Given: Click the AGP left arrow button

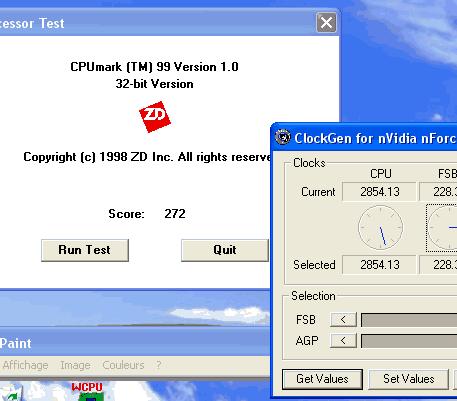Looking at the screenshot, I should [x=343, y=341].
